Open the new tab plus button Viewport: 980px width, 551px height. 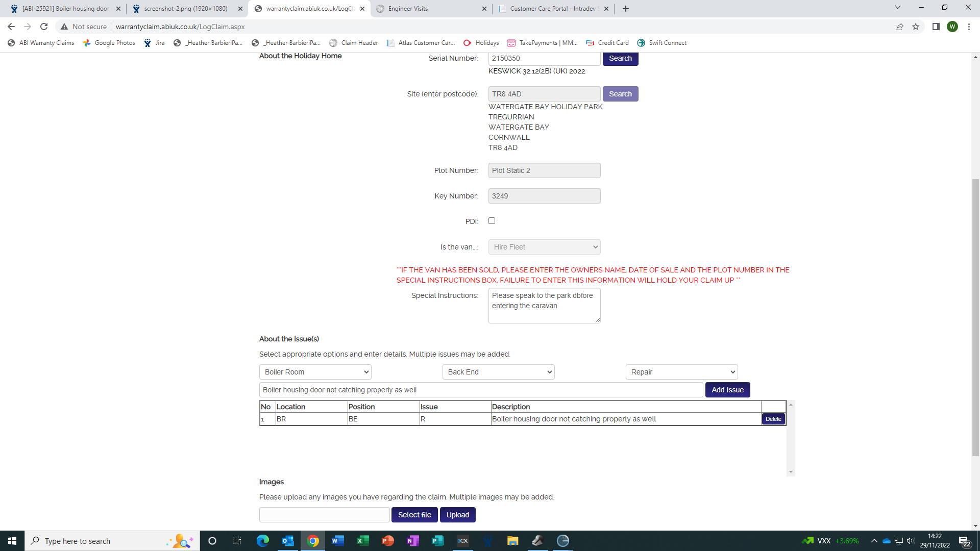626,9
